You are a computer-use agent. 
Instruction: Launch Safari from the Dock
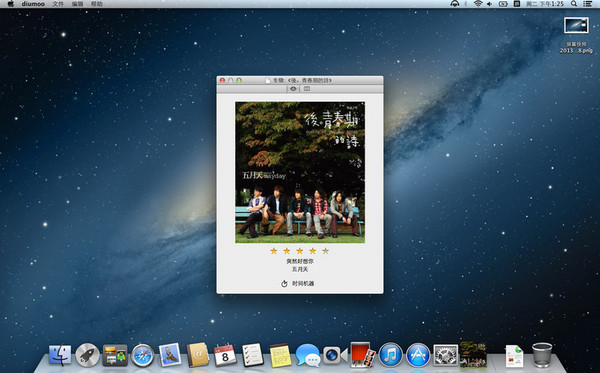point(143,355)
